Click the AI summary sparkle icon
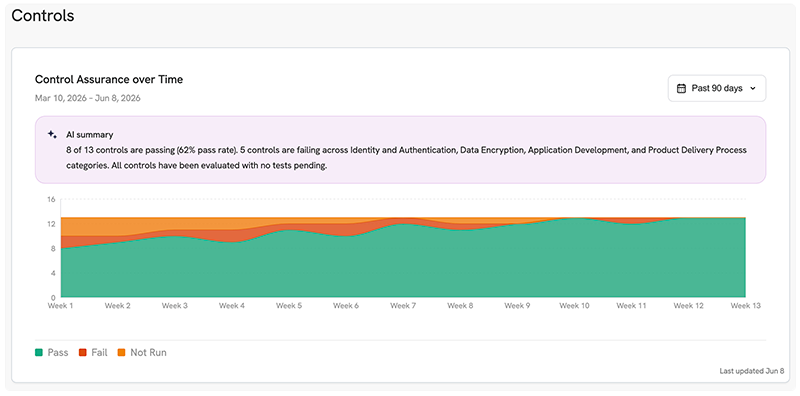Screen dimensions: 800x396 [52, 135]
